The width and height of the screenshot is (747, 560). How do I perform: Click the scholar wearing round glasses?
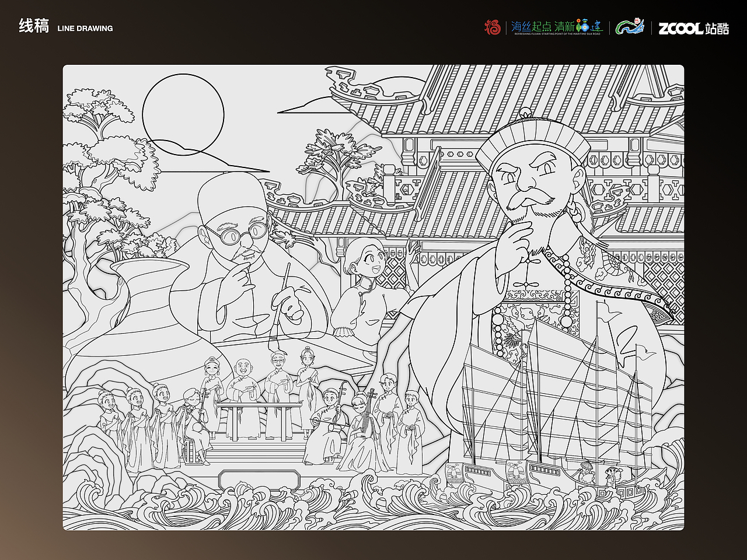coord(236,233)
